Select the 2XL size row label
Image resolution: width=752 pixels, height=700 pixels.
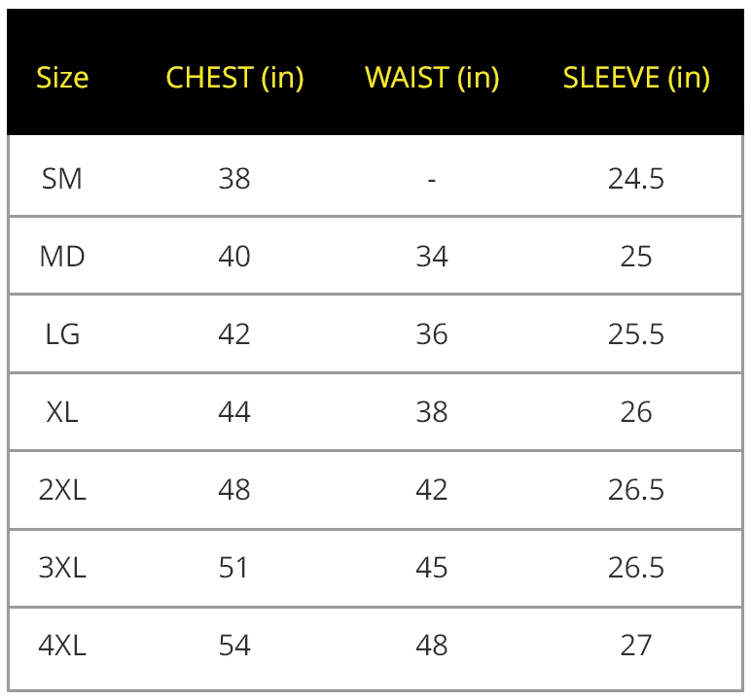click(62, 490)
